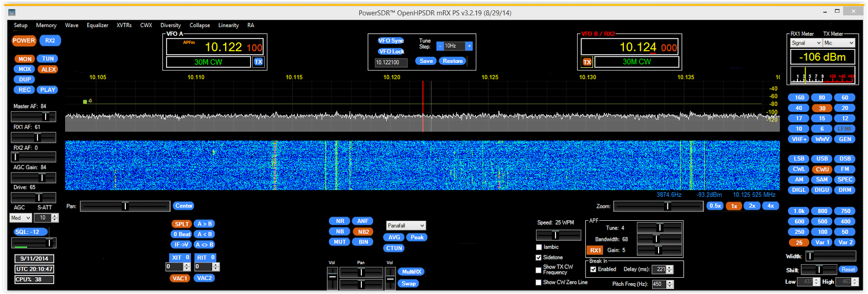Viewport: 868px width, 294px height.
Task: Click the Save button
Action: pos(426,61)
